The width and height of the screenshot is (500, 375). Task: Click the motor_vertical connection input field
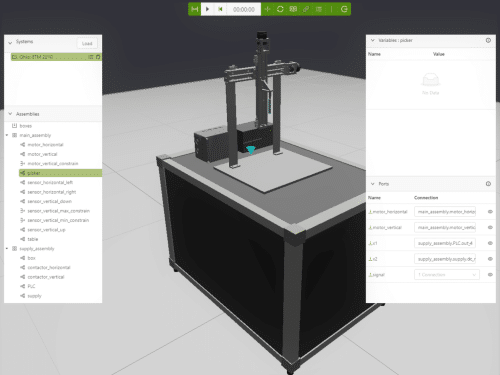pos(445,227)
